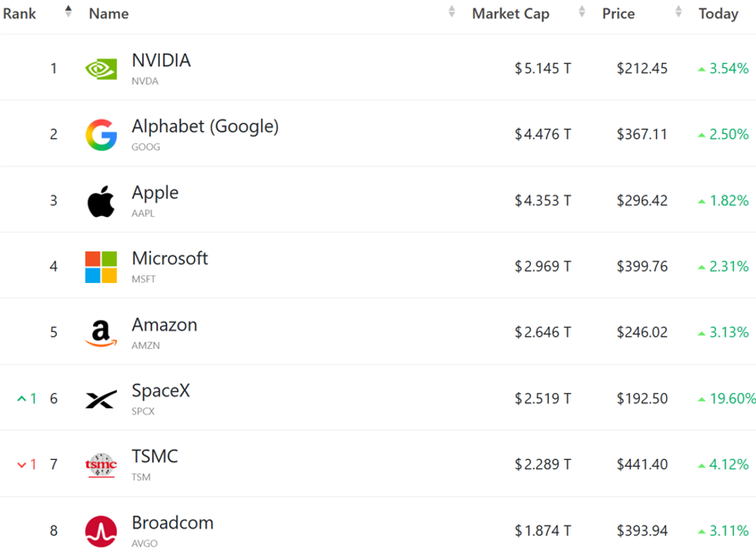Click SpaceX's 19.60% daily change
This screenshot has width=756, height=549.
[x=728, y=398]
